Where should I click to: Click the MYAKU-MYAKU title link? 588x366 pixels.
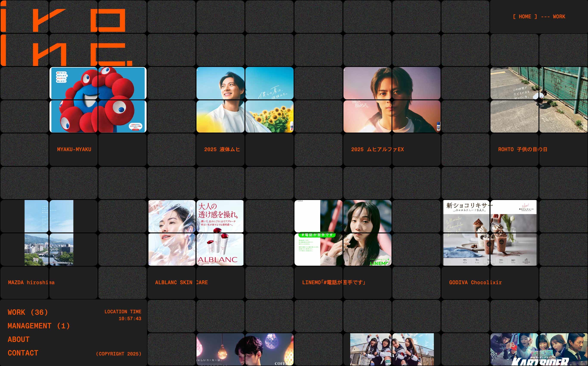coord(74,149)
